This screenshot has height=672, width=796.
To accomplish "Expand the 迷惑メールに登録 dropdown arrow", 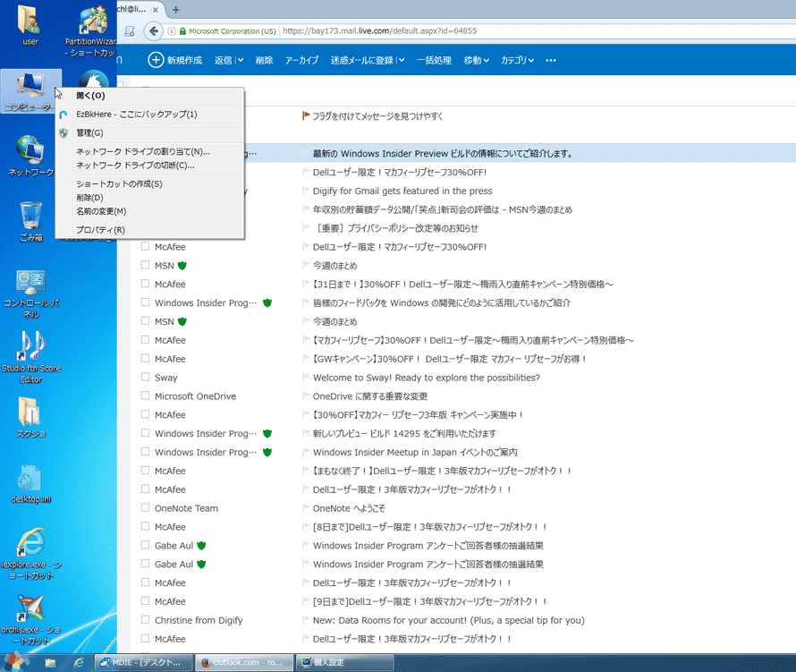I will (402, 61).
